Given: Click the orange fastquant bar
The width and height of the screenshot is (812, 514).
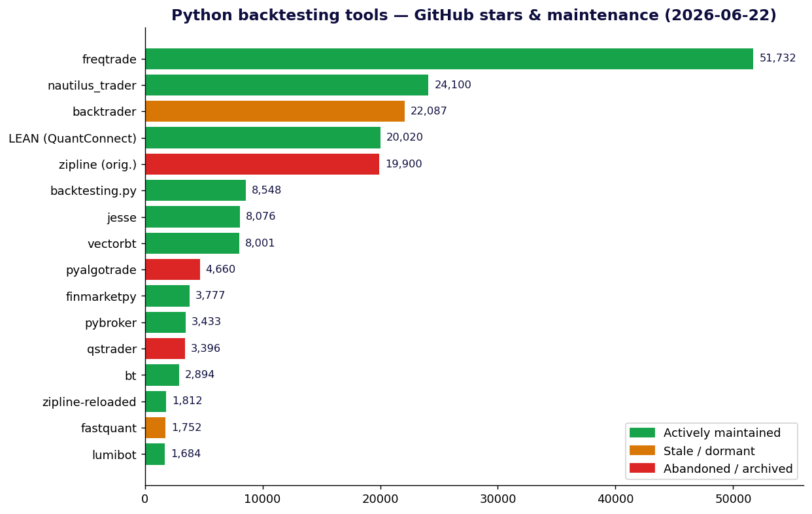Looking at the screenshot, I should (x=155, y=428).
